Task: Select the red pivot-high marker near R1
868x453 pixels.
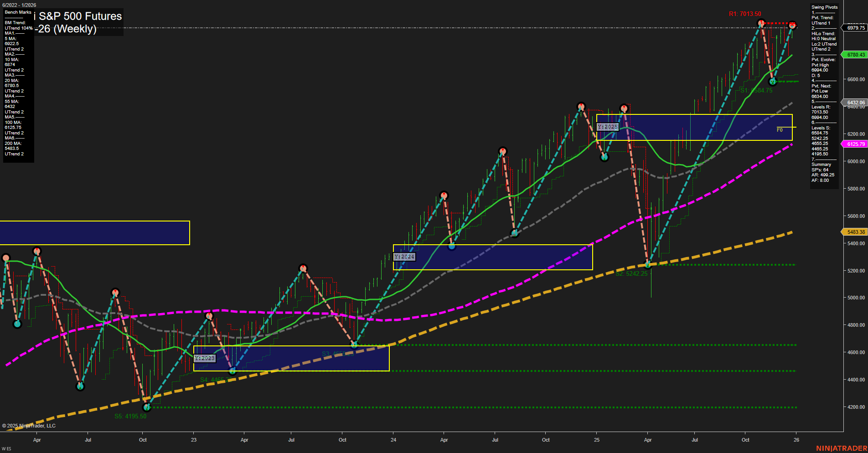Action: click(x=761, y=23)
